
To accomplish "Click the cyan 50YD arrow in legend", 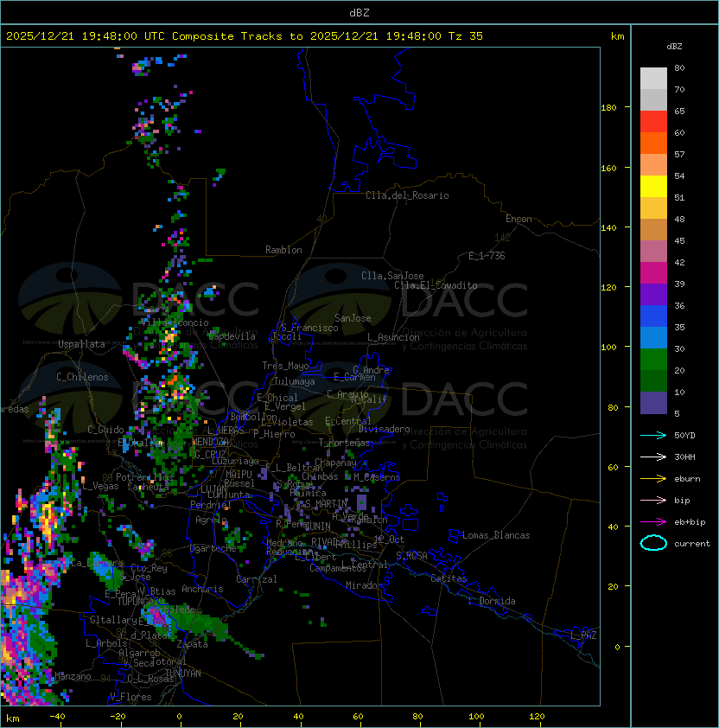I will pos(653,436).
